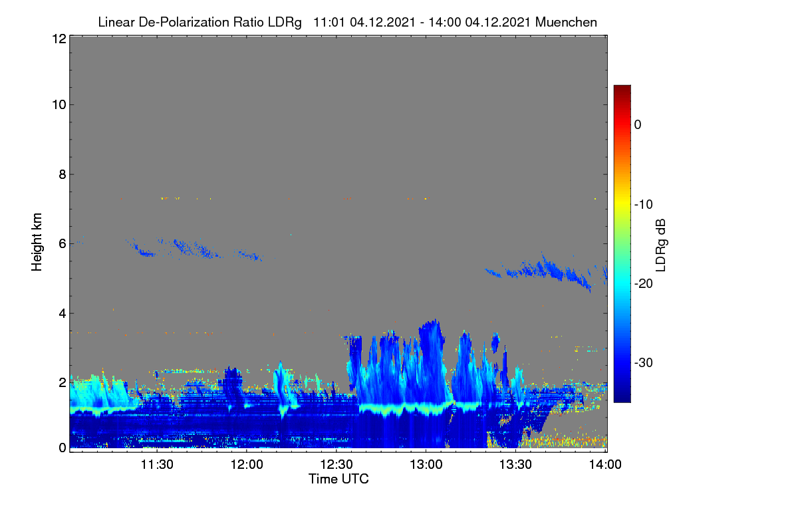Viewport: 798px width, 532px height.
Task: Click the 'Time UTC' axis label
Action: [x=338, y=479]
